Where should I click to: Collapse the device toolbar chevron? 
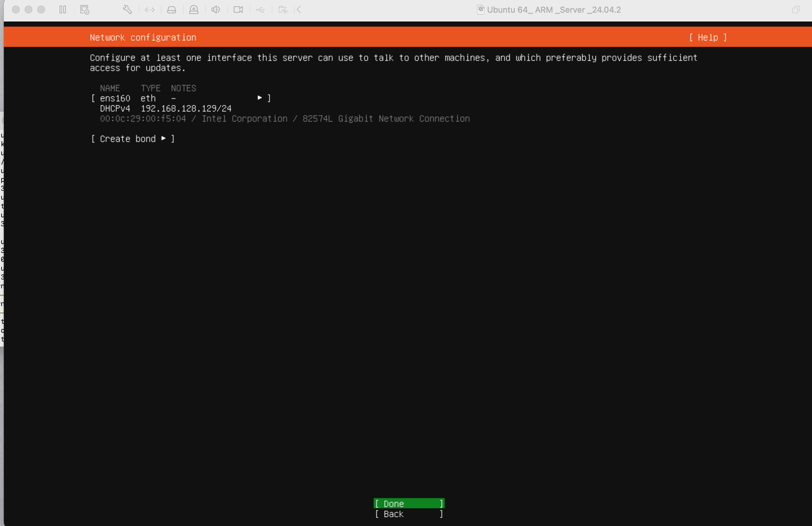[x=299, y=10]
